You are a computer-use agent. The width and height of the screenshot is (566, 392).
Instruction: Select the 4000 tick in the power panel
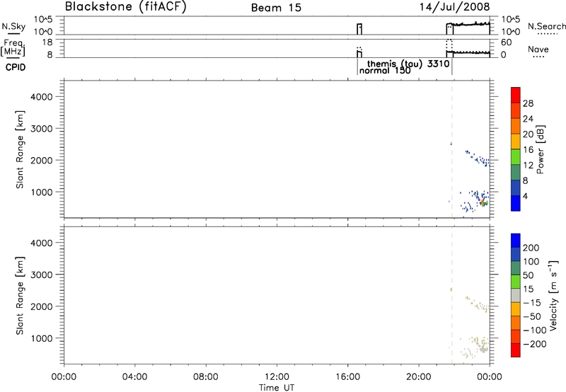tap(42, 97)
